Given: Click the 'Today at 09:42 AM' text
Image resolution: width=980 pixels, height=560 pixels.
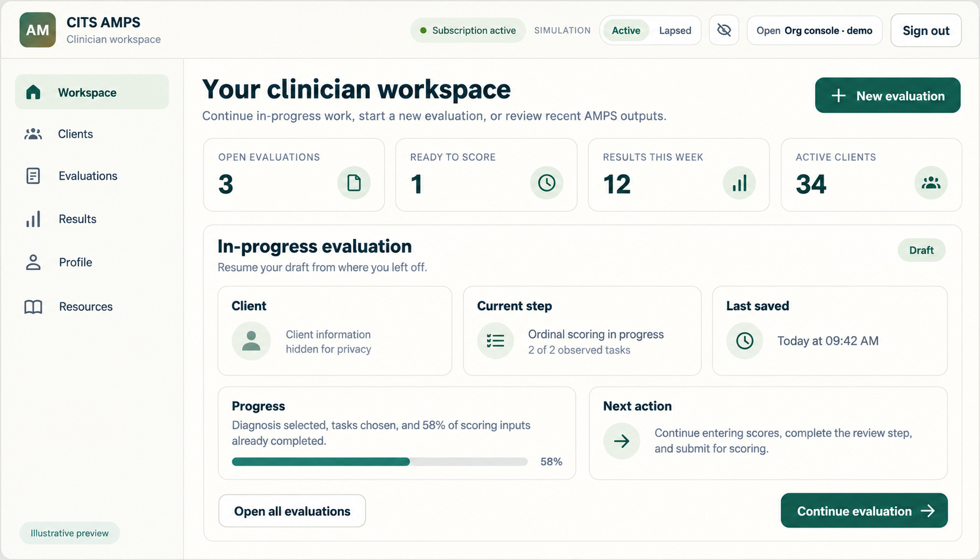Looking at the screenshot, I should pos(828,341).
